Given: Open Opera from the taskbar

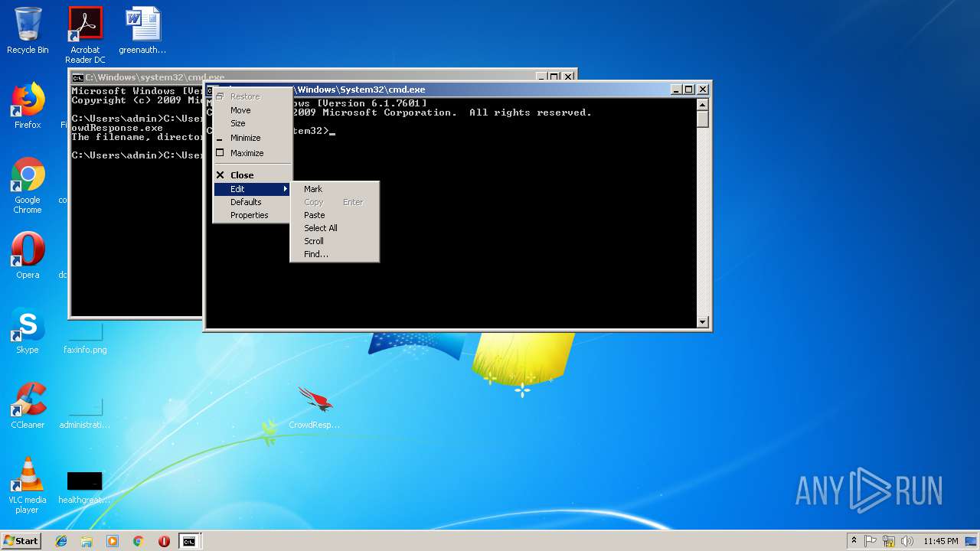Looking at the screenshot, I should click(164, 541).
